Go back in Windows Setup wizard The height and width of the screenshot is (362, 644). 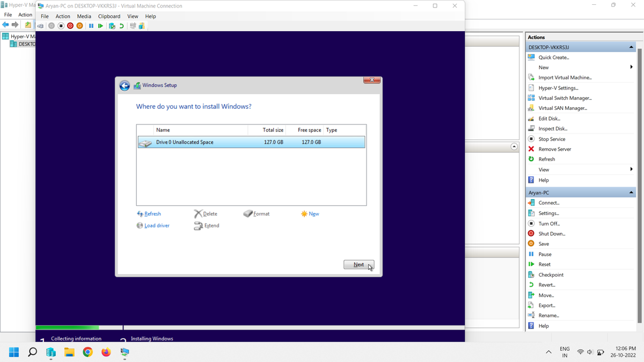(x=125, y=85)
